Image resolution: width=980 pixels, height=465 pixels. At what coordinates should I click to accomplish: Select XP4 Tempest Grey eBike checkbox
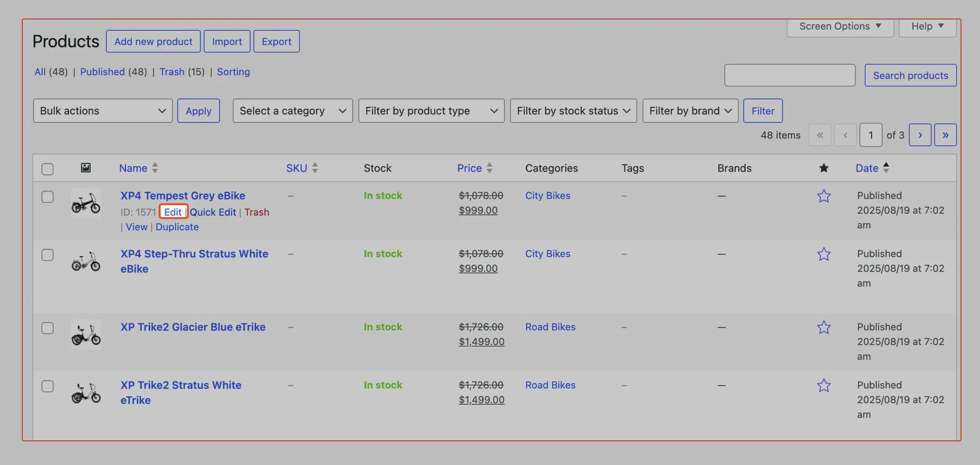(x=47, y=196)
